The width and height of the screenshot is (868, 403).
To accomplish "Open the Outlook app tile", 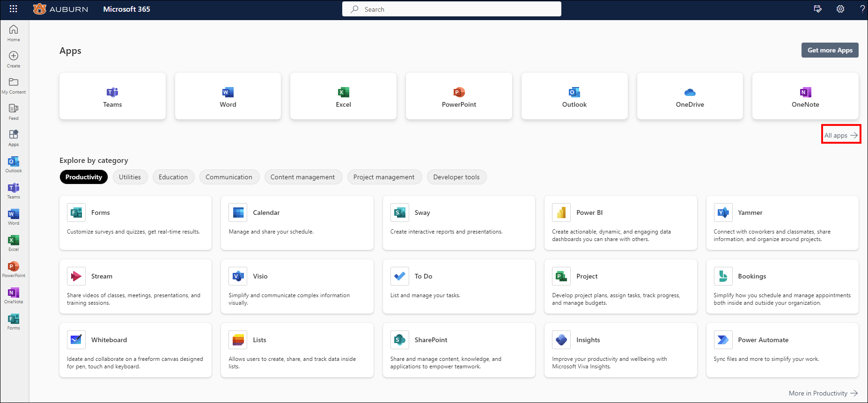I will click(x=574, y=96).
